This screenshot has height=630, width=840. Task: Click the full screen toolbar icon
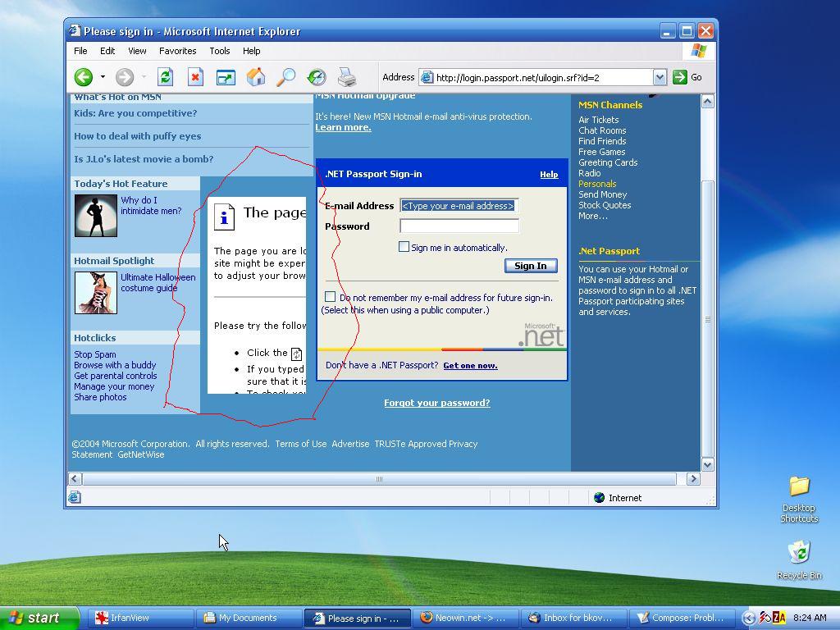(x=226, y=77)
